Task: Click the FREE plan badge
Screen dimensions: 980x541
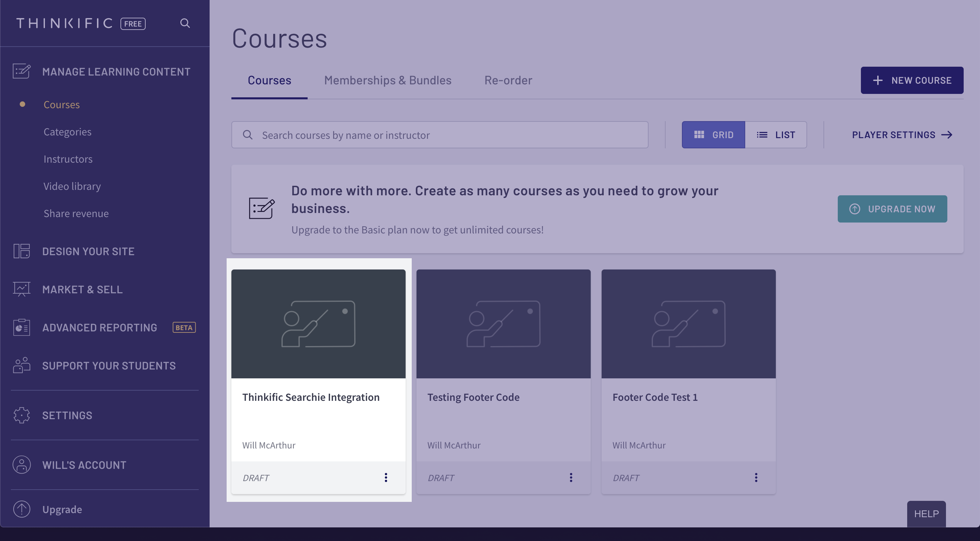Action: 133,23
